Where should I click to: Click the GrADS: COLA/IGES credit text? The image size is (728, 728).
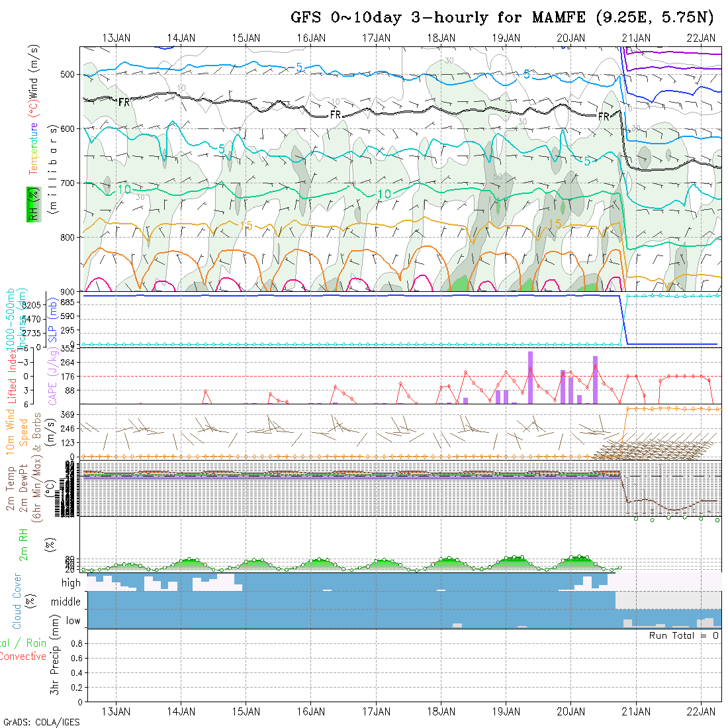coord(41,722)
